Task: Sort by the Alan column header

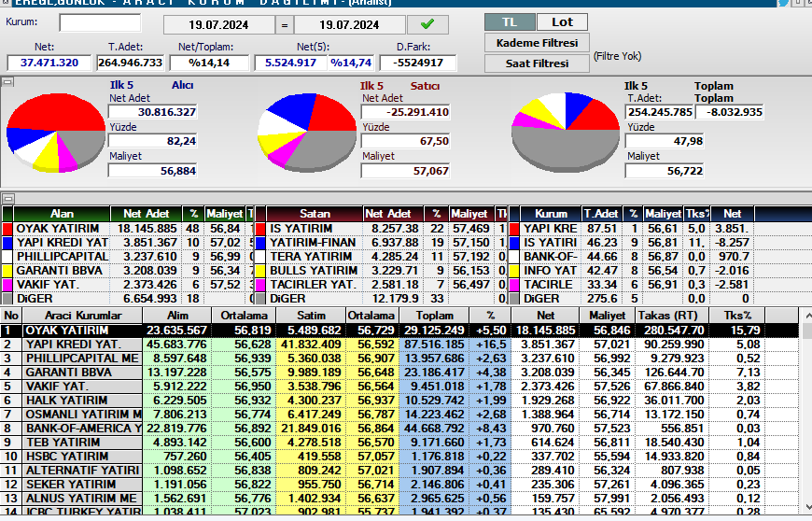Action: [x=62, y=214]
